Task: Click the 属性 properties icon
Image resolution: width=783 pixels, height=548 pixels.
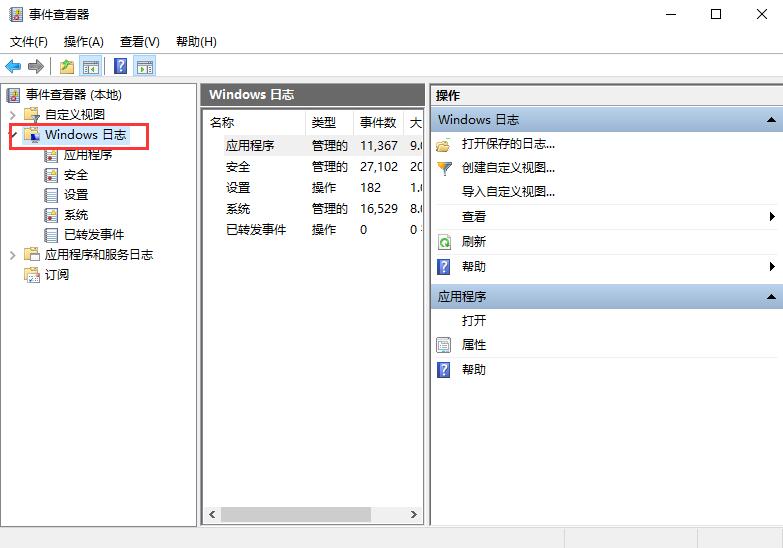Action: (x=444, y=345)
